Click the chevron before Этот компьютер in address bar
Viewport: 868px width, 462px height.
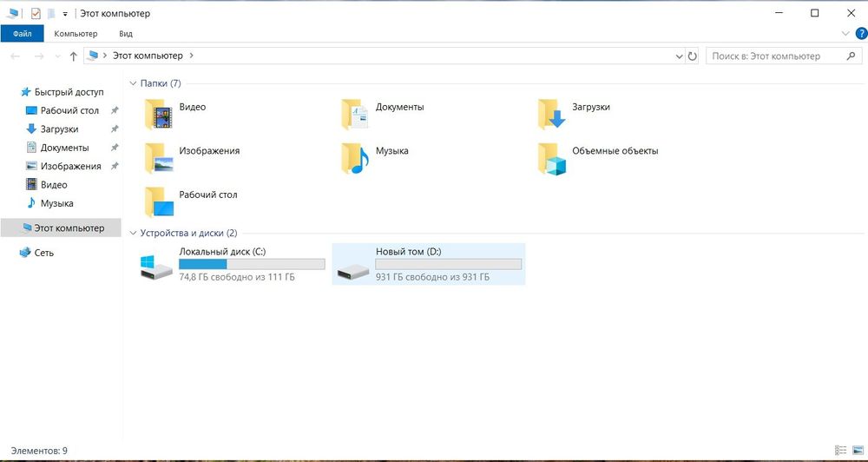[105, 56]
